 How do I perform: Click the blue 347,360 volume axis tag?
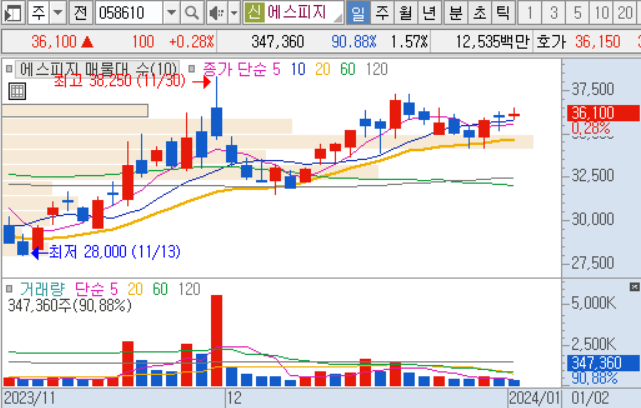pos(603,363)
